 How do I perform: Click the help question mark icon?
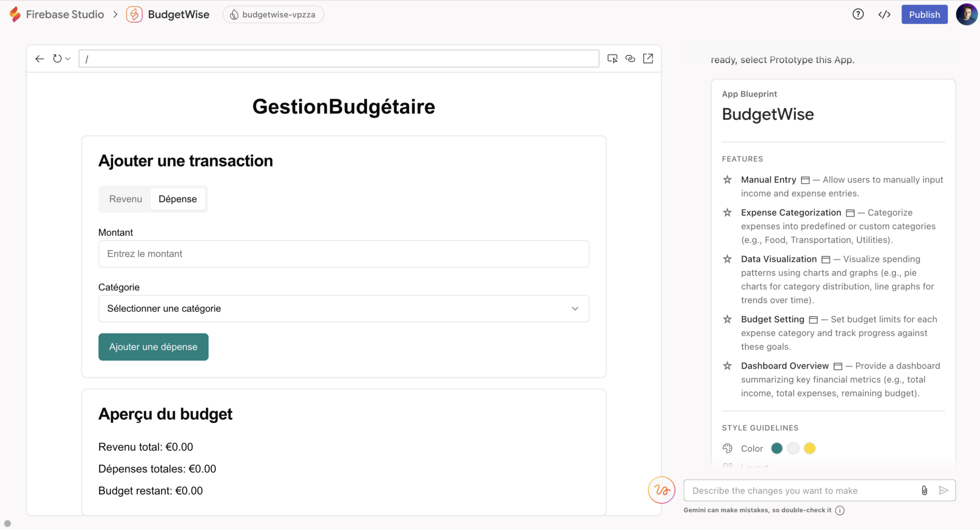[x=858, y=14]
